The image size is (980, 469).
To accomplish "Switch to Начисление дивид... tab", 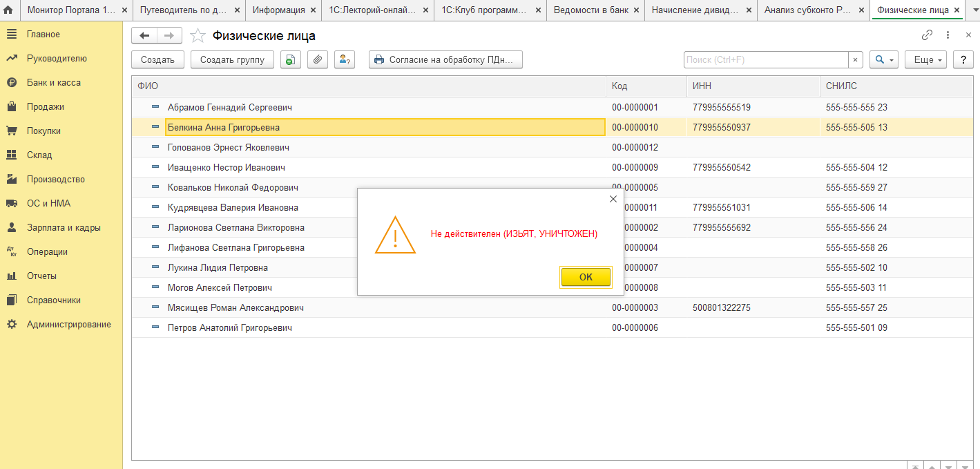I will coord(695,10).
